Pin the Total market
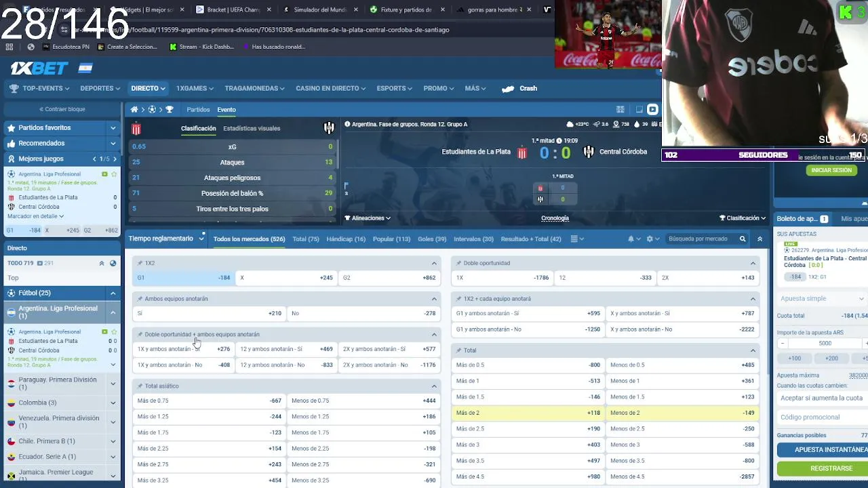This screenshot has height=488, width=868. (458, 350)
